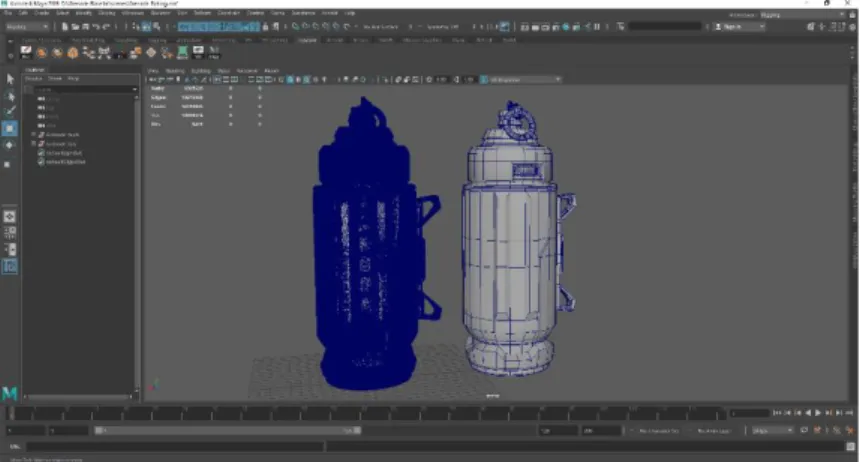Click the lock selection padlock icon
This screenshot has width=860, height=462.
pos(266,26)
